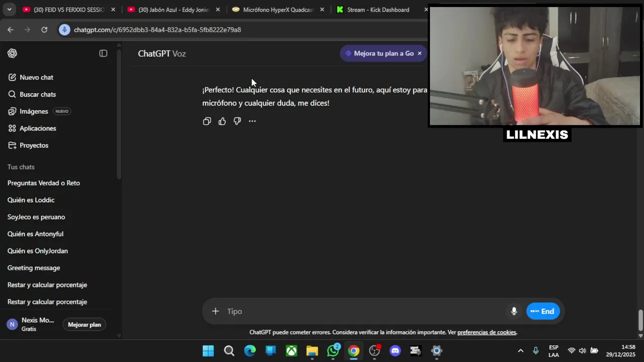Close the FEID VS FERXXO tab
This screenshot has width=644, height=362.
(113, 10)
